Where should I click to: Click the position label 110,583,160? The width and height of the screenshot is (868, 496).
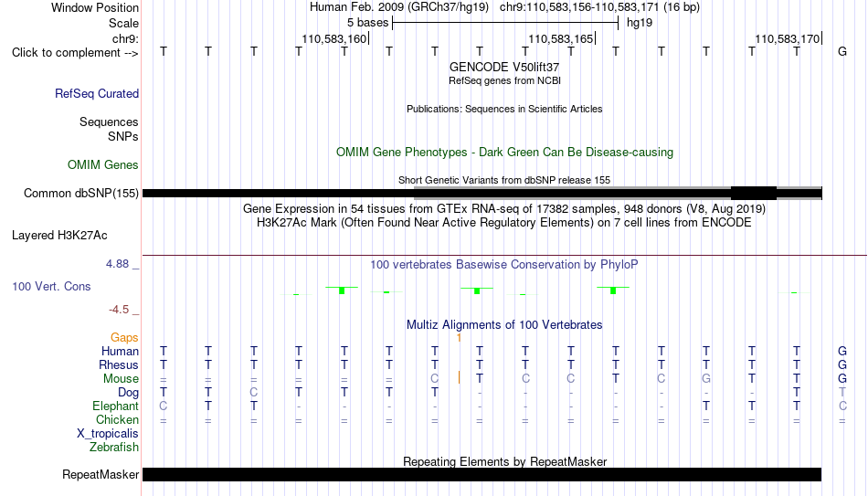(333, 38)
